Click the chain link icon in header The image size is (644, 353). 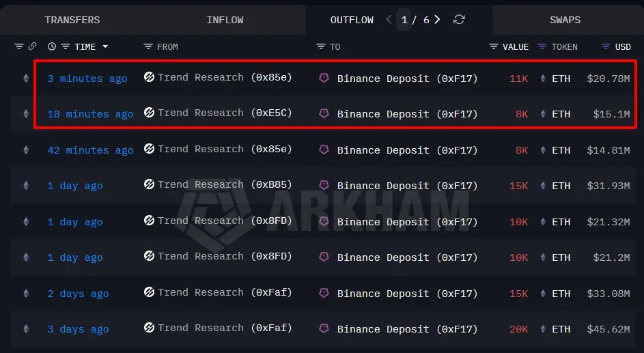coord(32,46)
